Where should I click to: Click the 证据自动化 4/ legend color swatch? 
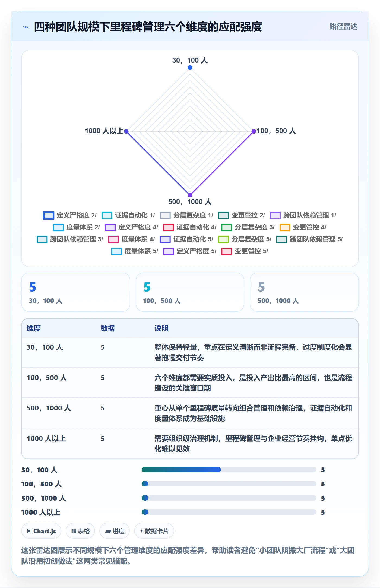coord(168,227)
